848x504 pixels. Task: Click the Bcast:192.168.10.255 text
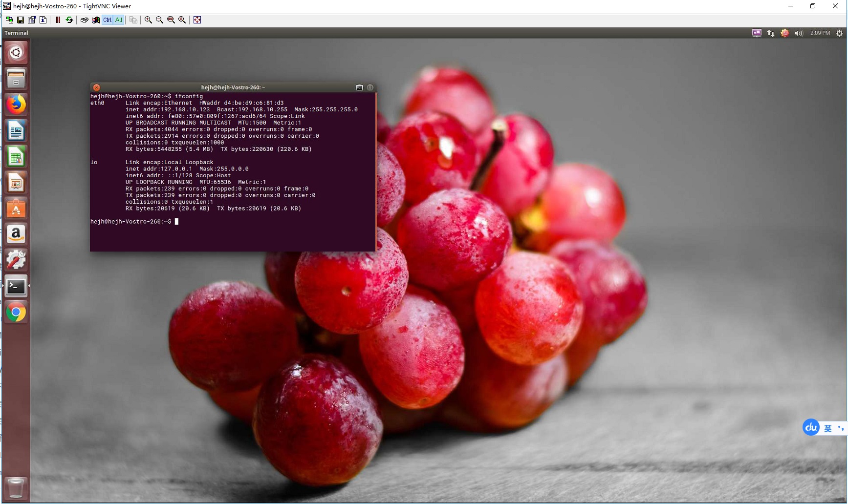click(252, 109)
